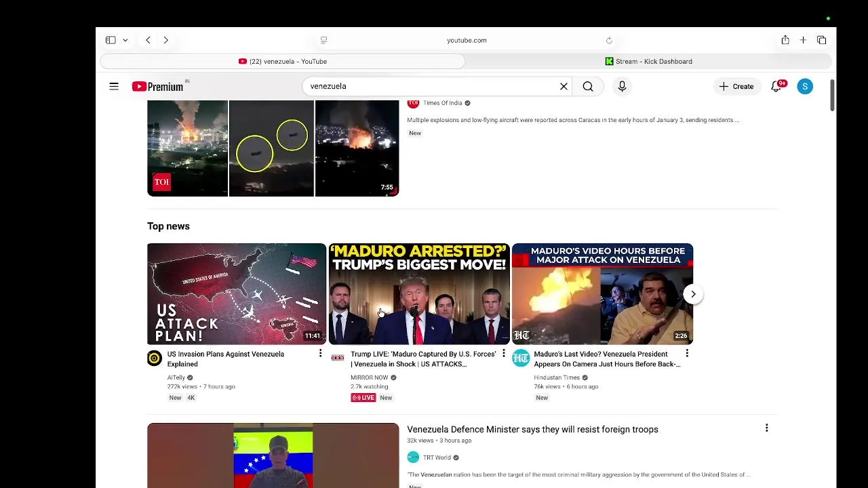Open 'Venezuela Defence Minister says they will resist' title
The image size is (868, 488).
point(532,429)
